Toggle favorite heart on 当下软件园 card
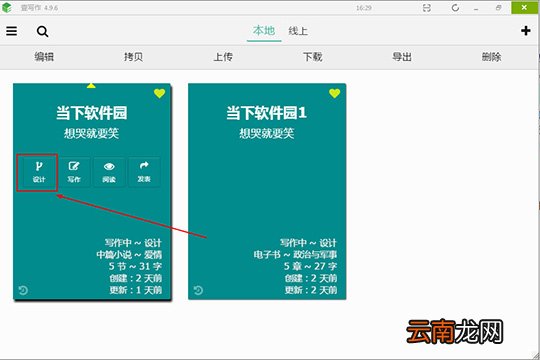Image resolution: width=540 pixels, height=360 pixels. [159, 93]
